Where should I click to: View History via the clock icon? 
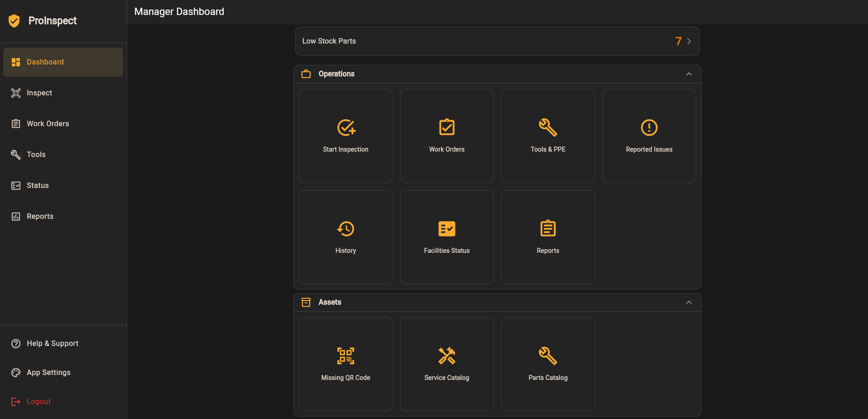[345, 229]
